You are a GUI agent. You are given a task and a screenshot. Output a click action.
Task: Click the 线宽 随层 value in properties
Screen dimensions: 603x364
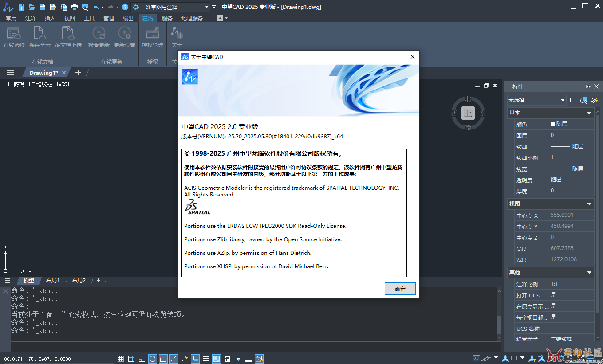571,169
